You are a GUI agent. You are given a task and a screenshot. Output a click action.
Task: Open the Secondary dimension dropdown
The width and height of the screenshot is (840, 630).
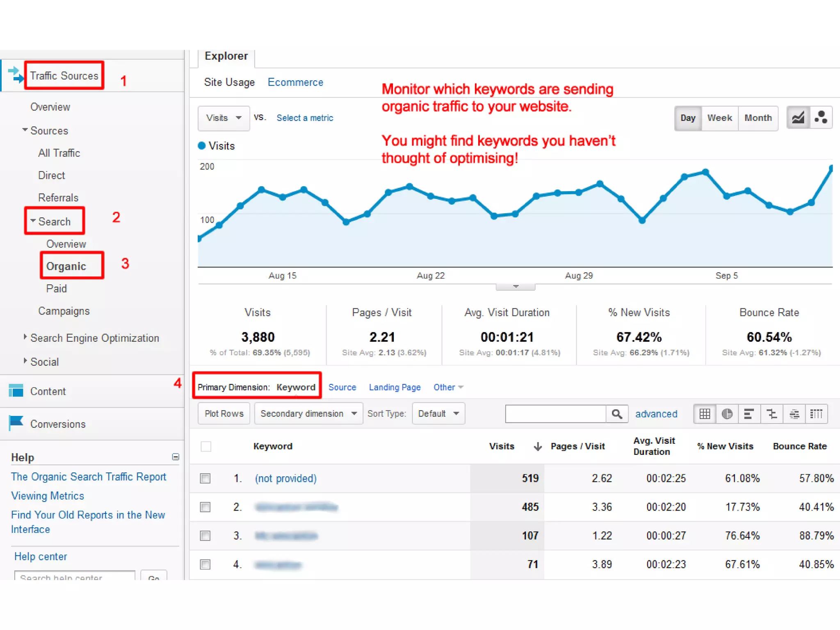click(x=308, y=413)
